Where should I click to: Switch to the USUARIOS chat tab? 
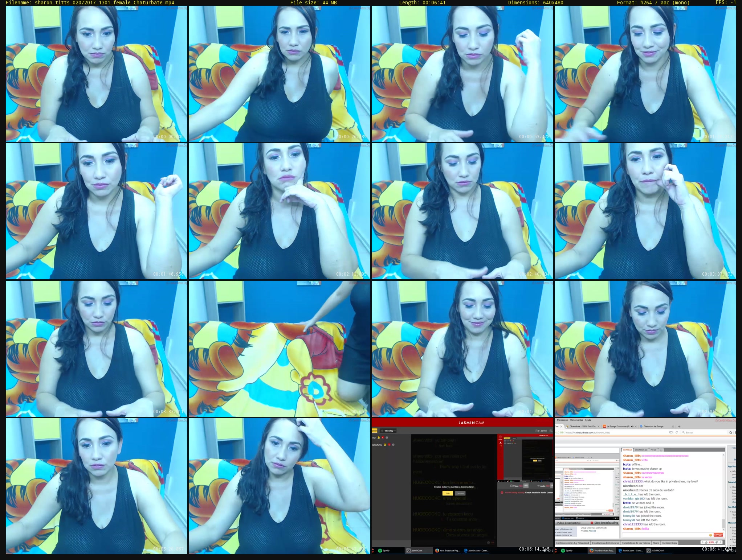coord(641,450)
